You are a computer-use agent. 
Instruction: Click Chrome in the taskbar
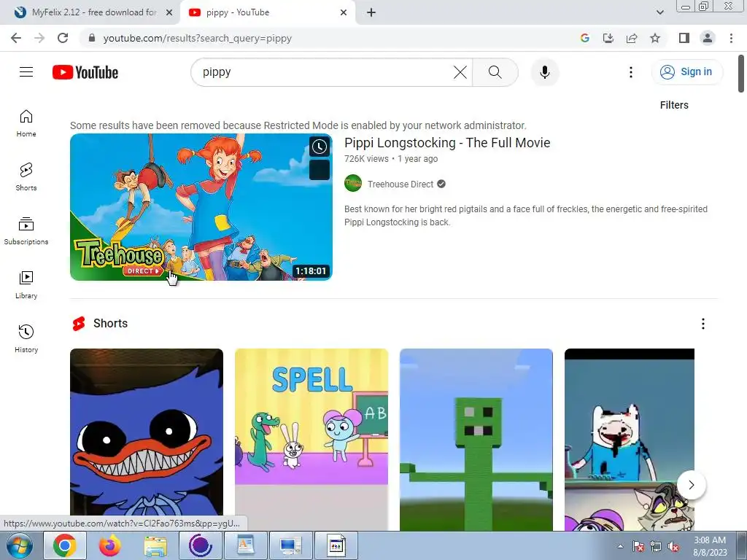coord(65,545)
